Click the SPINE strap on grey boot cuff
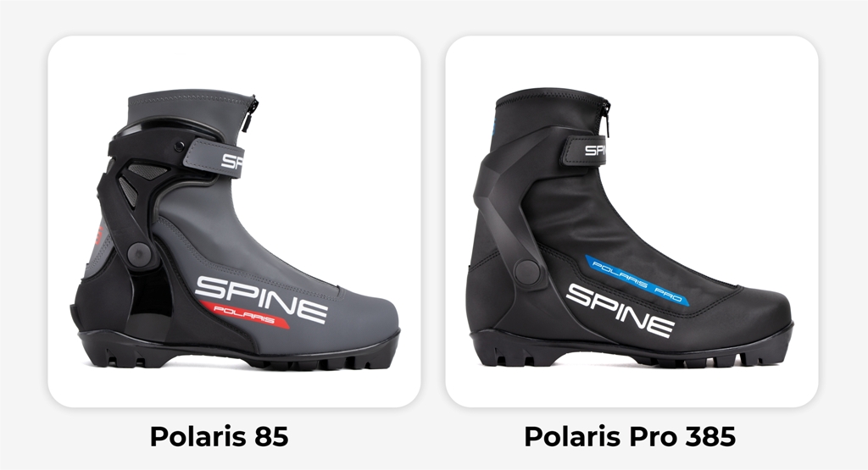The image size is (868, 470). [x=214, y=158]
